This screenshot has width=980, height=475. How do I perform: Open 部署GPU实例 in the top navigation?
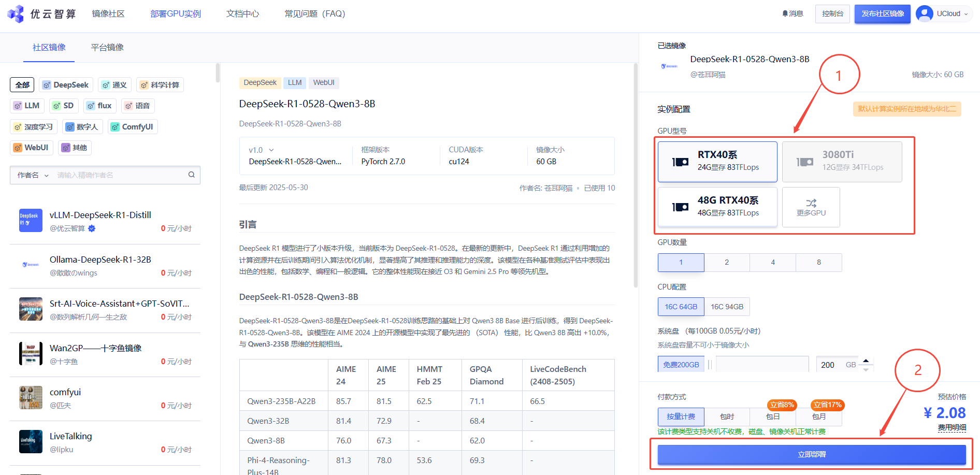coord(176,14)
